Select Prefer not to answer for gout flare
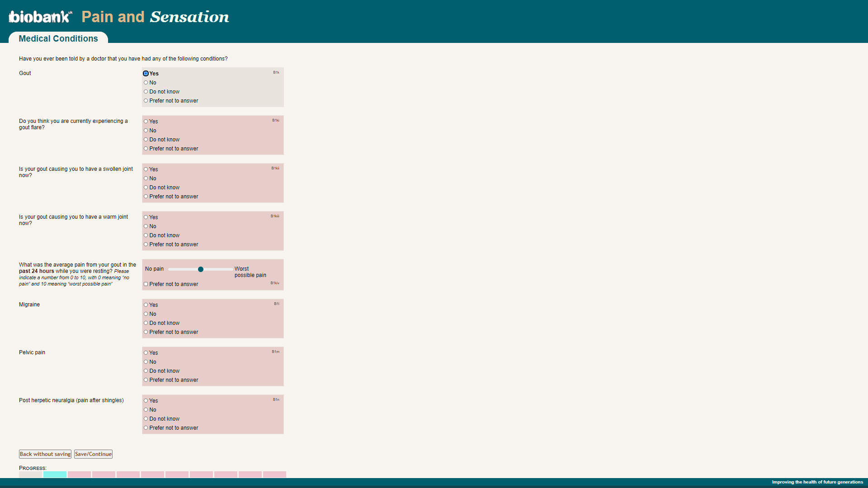Screen dimensions: 868x488 [x=146, y=149]
